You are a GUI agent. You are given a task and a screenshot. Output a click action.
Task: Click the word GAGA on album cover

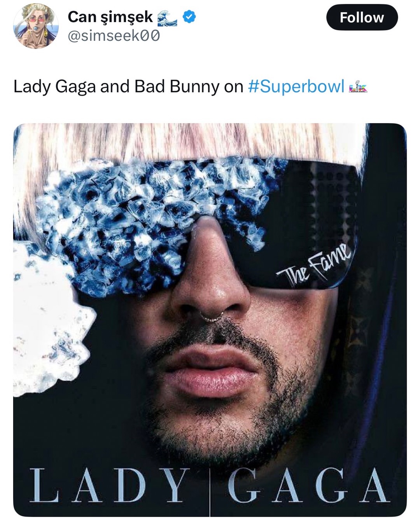tap(308, 485)
